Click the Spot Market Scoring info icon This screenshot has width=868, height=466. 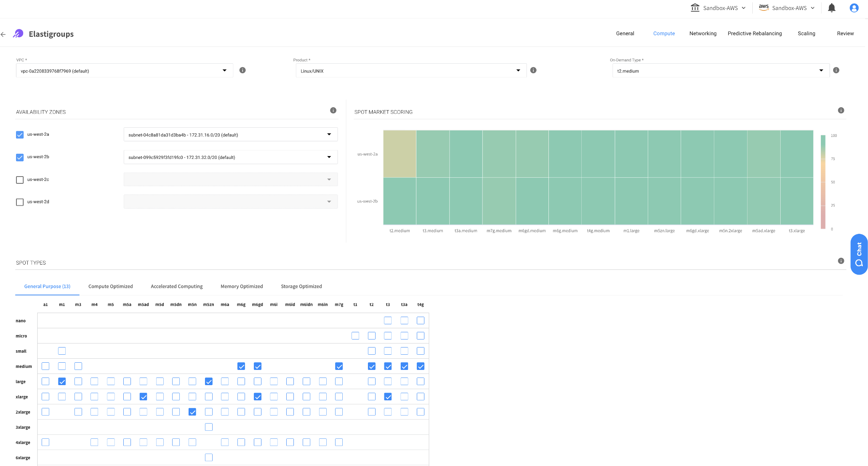pyautogui.click(x=841, y=110)
